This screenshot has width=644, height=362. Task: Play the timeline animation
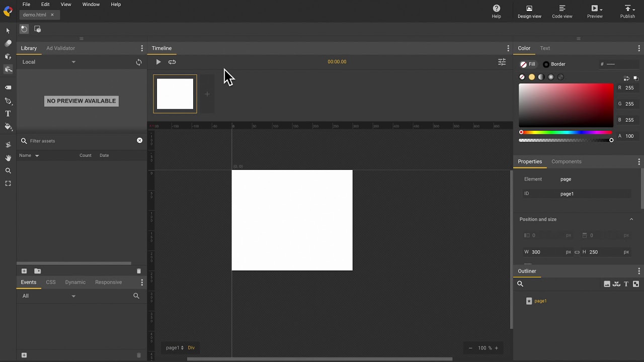click(158, 62)
